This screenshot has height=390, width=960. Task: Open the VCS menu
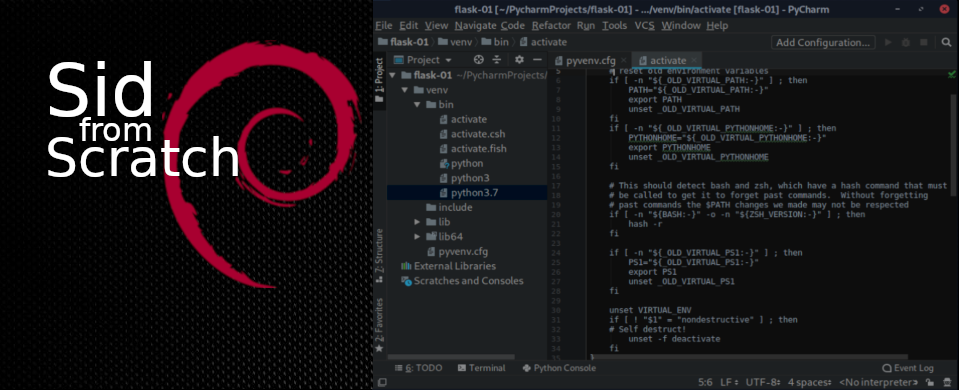click(x=645, y=25)
